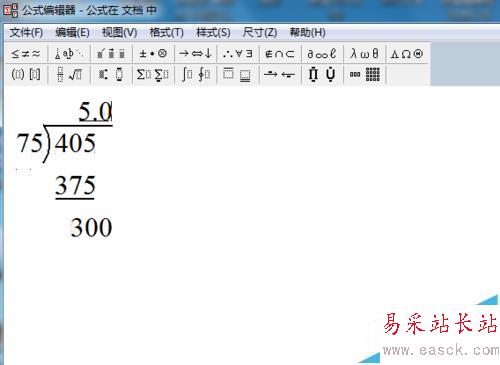Open the logical symbols palette (∴ ∀ ∃)
Viewport: 500px width, 365px height.
point(238,54)
